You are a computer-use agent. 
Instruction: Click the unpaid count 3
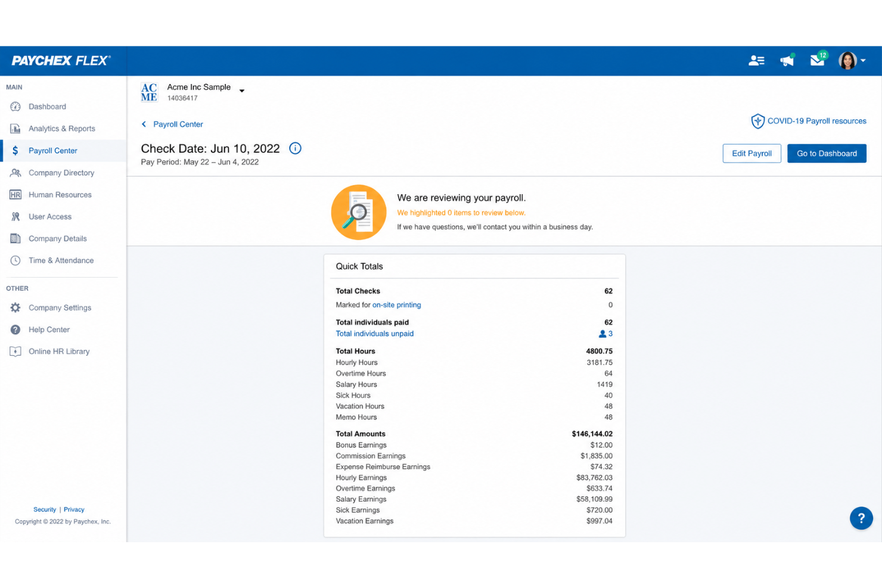point(610,334)
